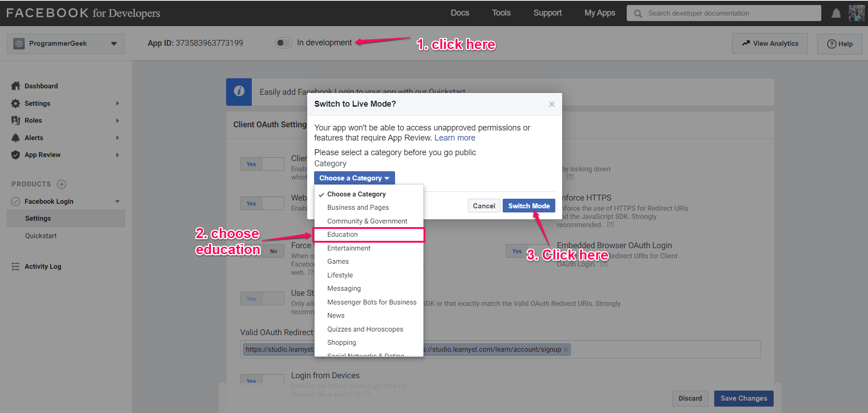Screen dimensions: 868x413
Task: Toggle the In development status switch
Action: coord(283,43)
